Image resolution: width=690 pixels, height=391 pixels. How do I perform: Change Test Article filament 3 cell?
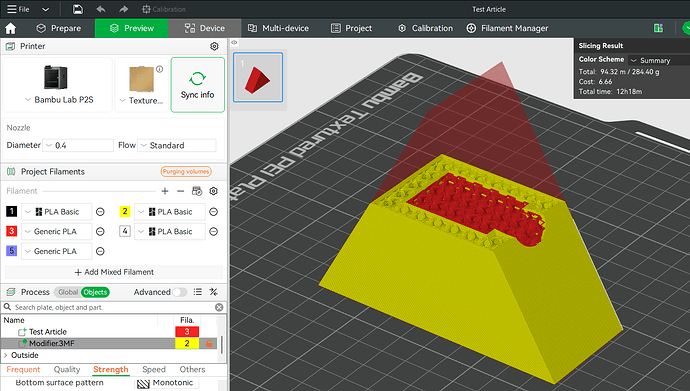point(187,332)
